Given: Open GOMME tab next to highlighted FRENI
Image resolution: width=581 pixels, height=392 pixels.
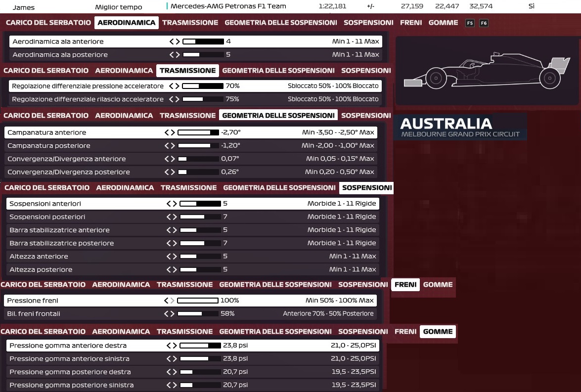Looking at the screenshot, I should coord(438,285).
